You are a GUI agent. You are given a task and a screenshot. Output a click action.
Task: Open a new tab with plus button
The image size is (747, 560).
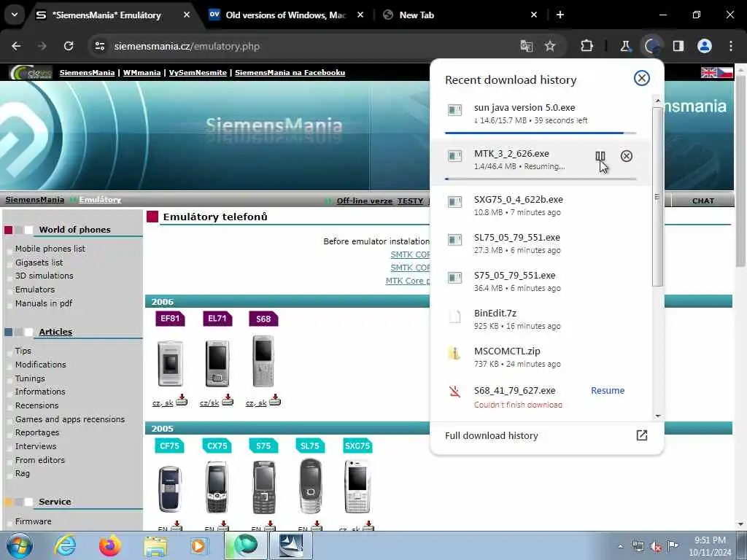tap(560, 15)
